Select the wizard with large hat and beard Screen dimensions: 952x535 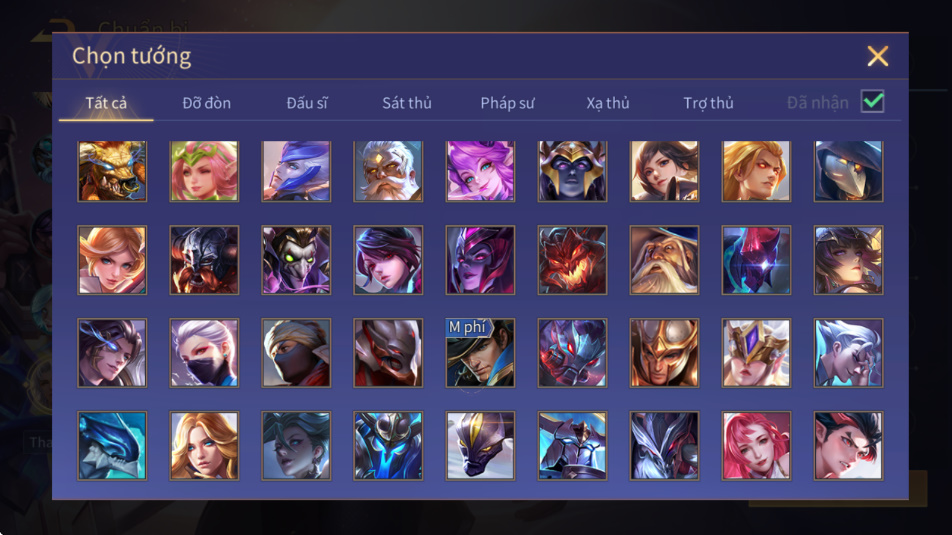click(664, 260)
